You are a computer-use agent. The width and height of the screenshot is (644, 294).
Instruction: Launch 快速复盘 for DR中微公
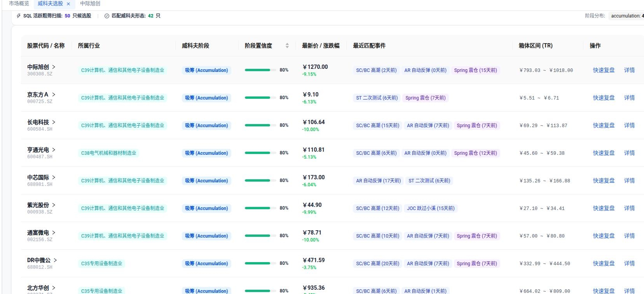pos(604,264)
